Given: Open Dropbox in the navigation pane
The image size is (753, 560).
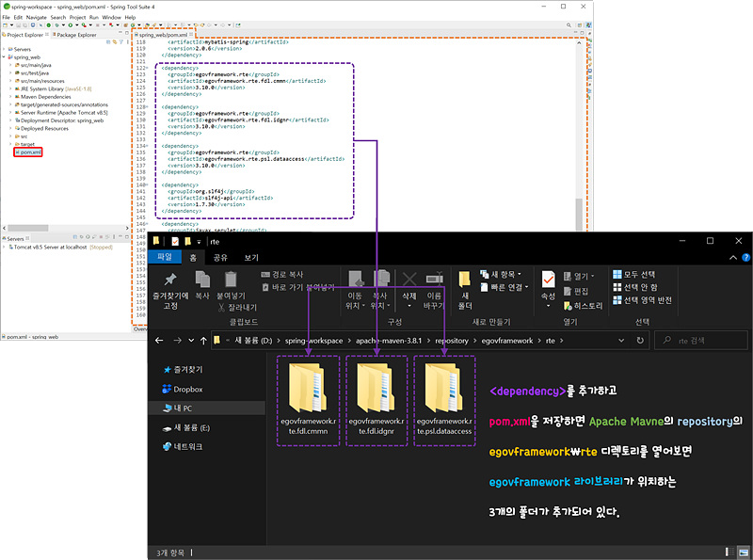Looking at the screenshot, I should click(183, 389).
